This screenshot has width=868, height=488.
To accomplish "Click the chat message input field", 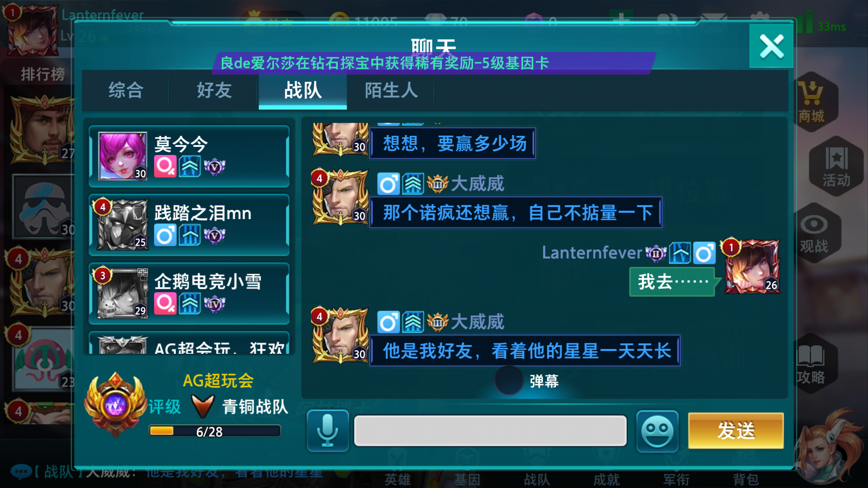I will [490, 431].
